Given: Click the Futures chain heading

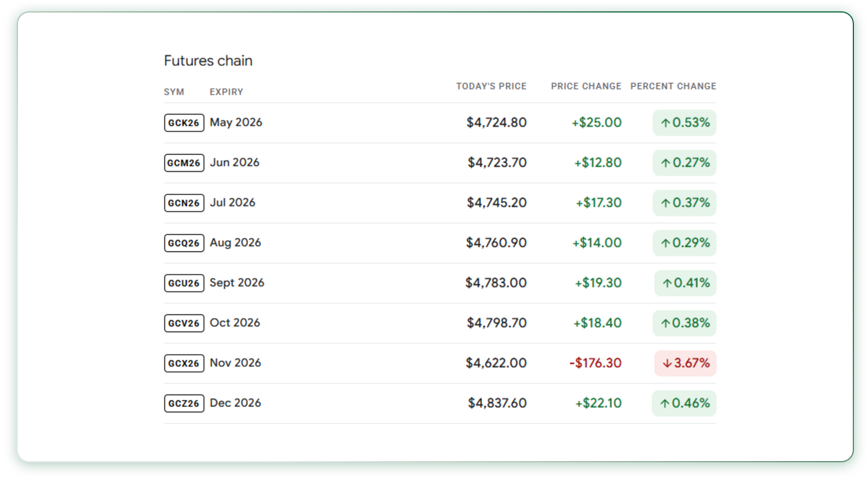Looking at the screenshot, I should click(x=208, y=61).
